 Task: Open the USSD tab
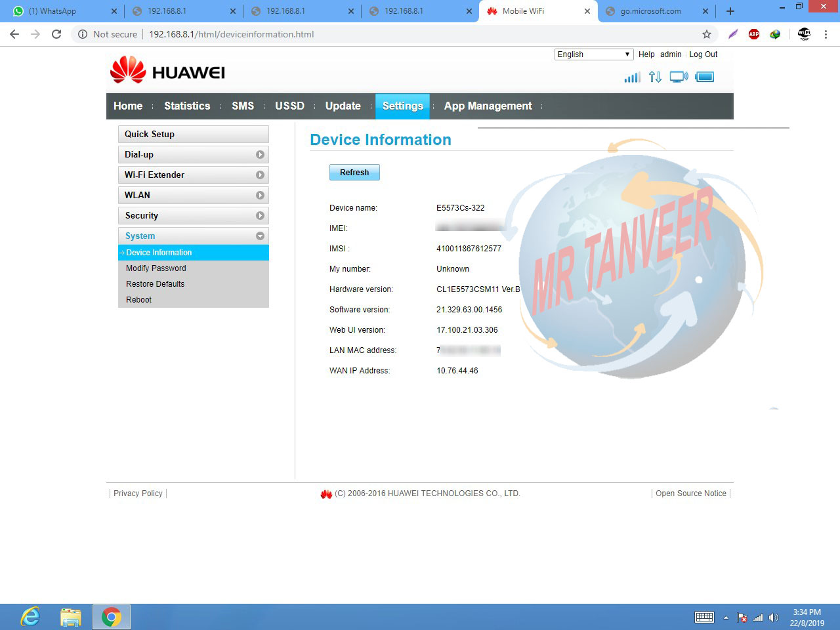289,106
